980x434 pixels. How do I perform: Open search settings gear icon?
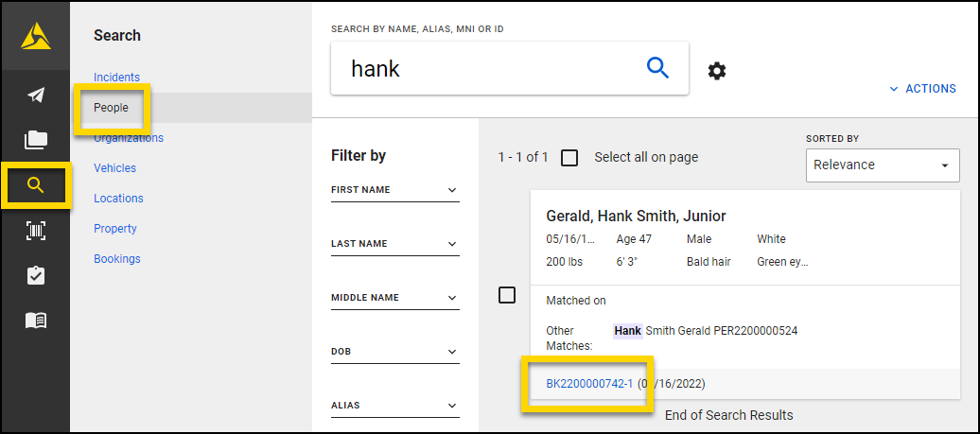717,71
